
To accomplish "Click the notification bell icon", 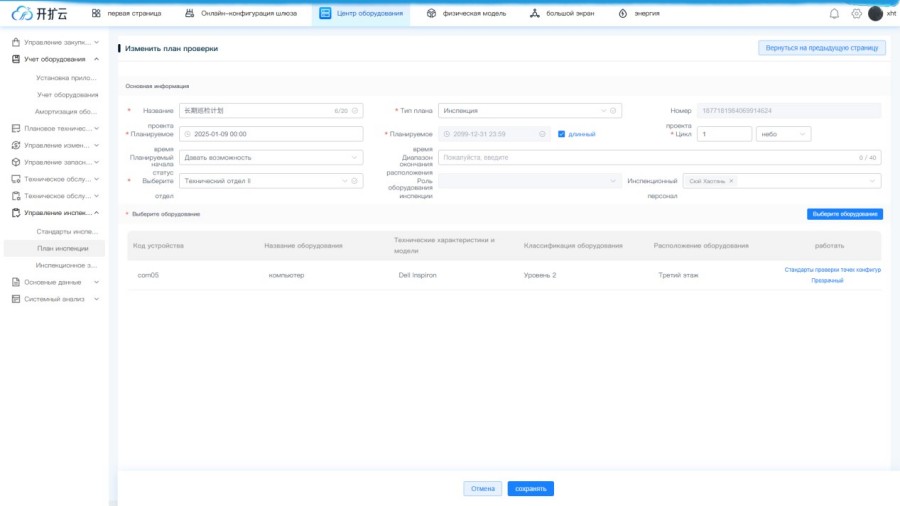I will coord(834,13).
